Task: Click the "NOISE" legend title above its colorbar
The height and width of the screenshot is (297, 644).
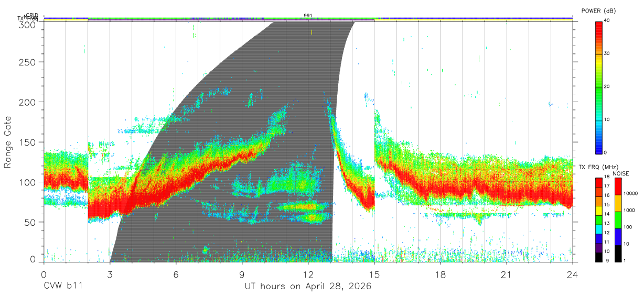Action: pos(620,173)
